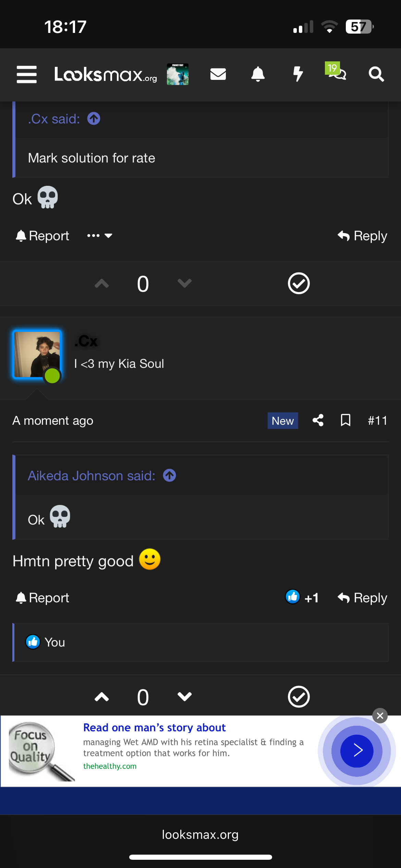Downvote .Cx's 'Hmtn pretty good' post
This screenshot has width=401, height=868.
click(x=184, y=697)
